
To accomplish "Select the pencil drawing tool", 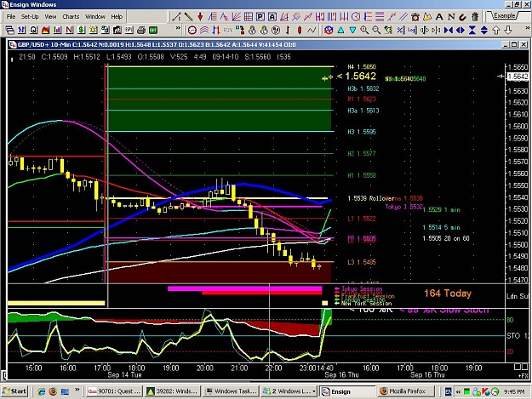I will coord(188,17).
